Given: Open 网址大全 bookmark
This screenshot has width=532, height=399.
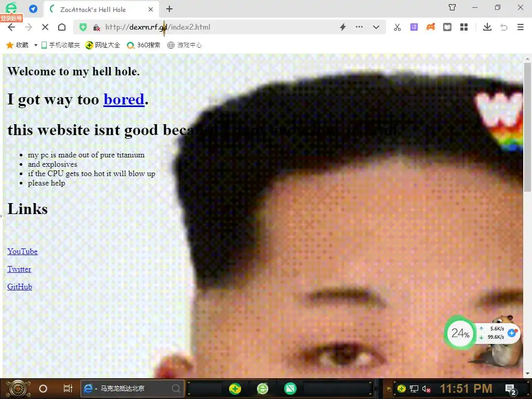Looking at the screenshot, I should [103, 45].
